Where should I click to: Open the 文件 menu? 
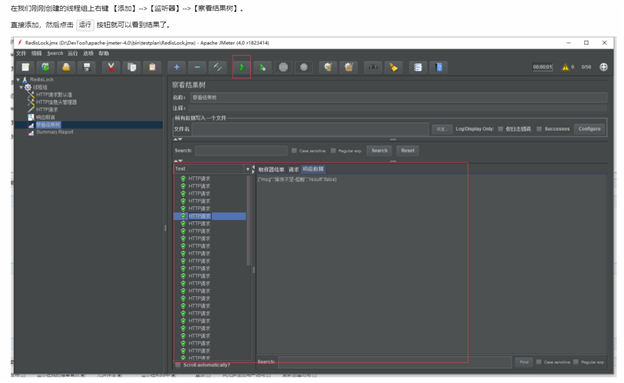21,53
